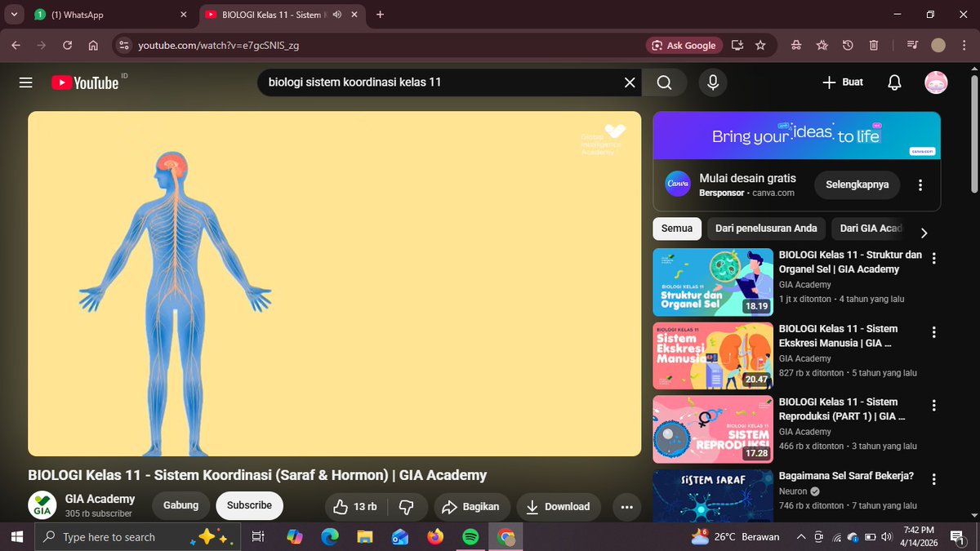Download the video
Screen dimensions: 980x551
coord(559,507)
